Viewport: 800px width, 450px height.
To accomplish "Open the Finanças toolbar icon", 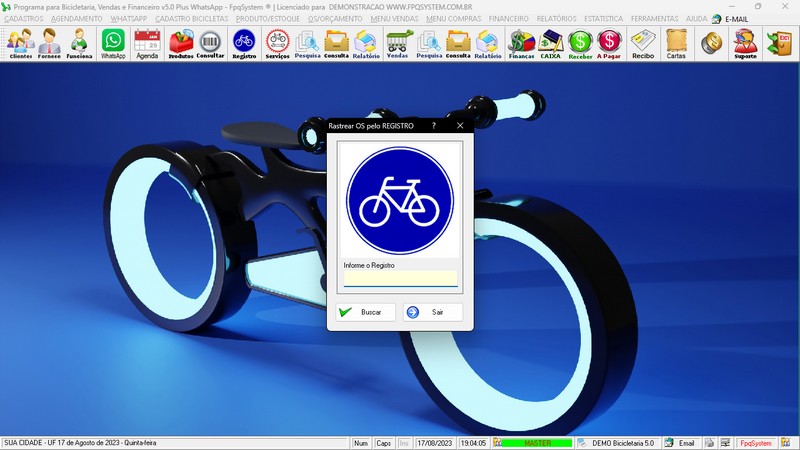I will tap(521, 43).
